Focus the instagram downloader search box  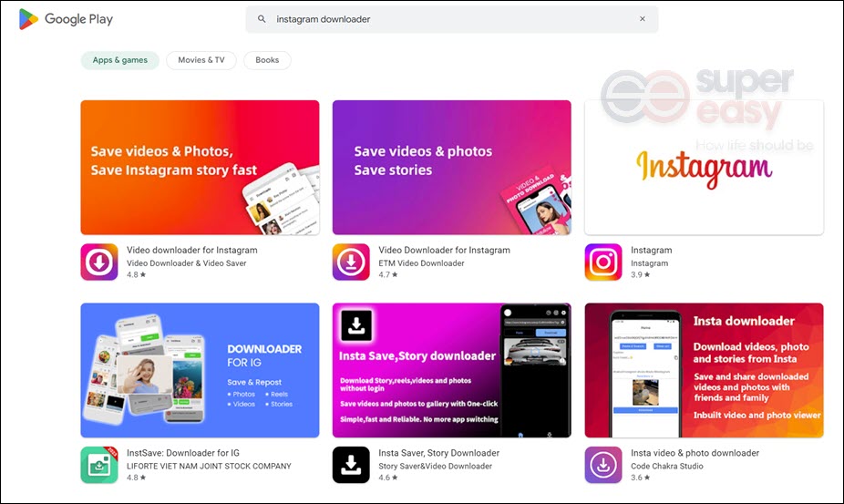click(x=451, y=19)
